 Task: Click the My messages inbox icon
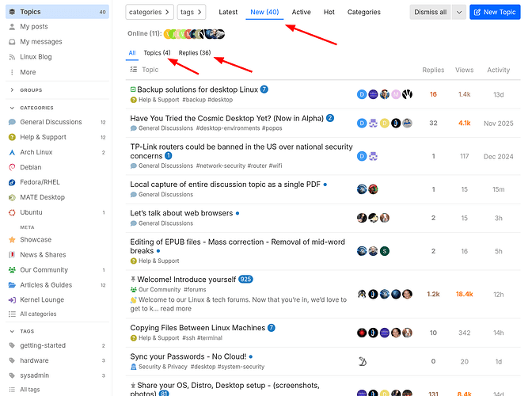(12, 42)
